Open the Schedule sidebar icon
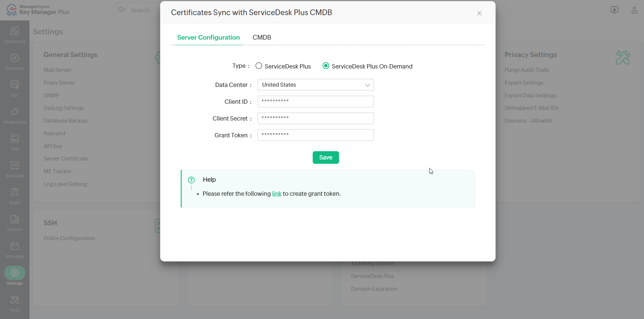Screen dimensions: 644x319 (15, 246)
